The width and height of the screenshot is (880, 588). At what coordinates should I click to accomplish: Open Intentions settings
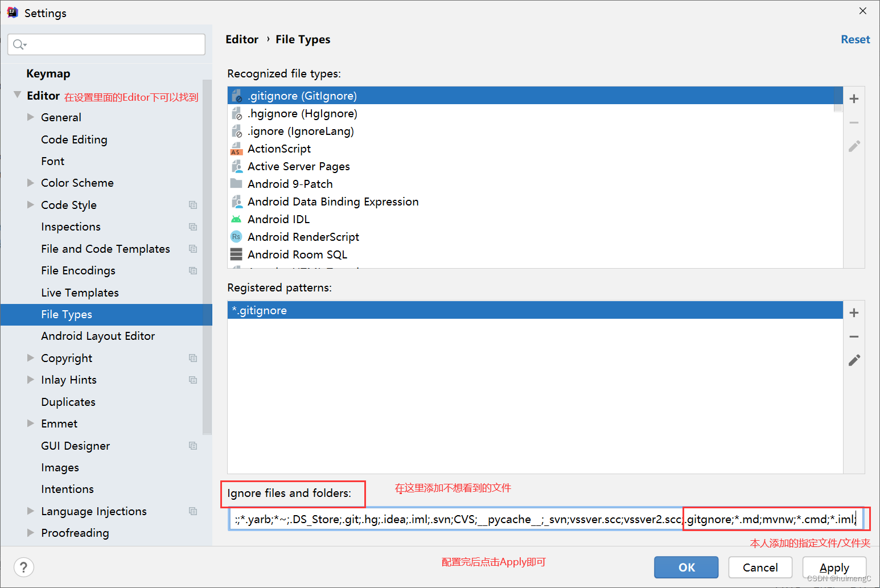coord(67,489)
